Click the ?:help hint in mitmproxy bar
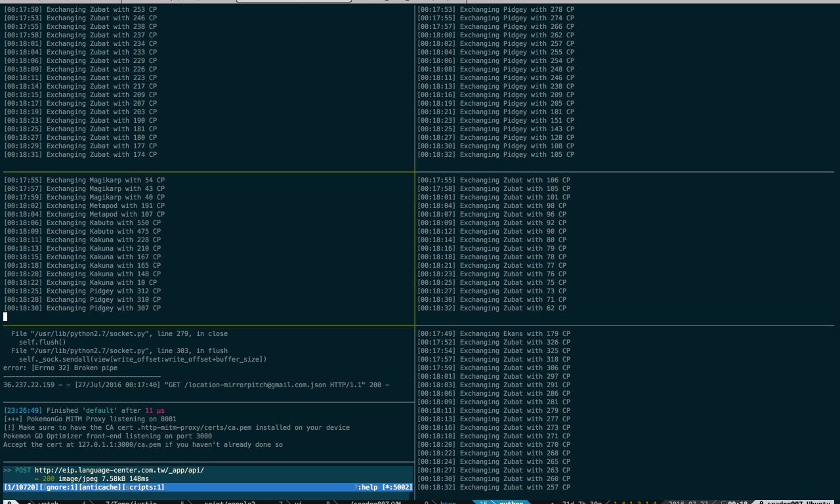840x504 pixels. click(x=366, y=487)
